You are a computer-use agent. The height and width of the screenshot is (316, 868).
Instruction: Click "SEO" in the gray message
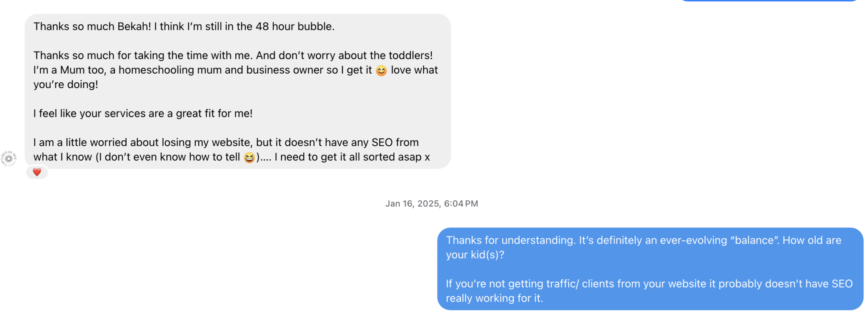pos(381,143)
